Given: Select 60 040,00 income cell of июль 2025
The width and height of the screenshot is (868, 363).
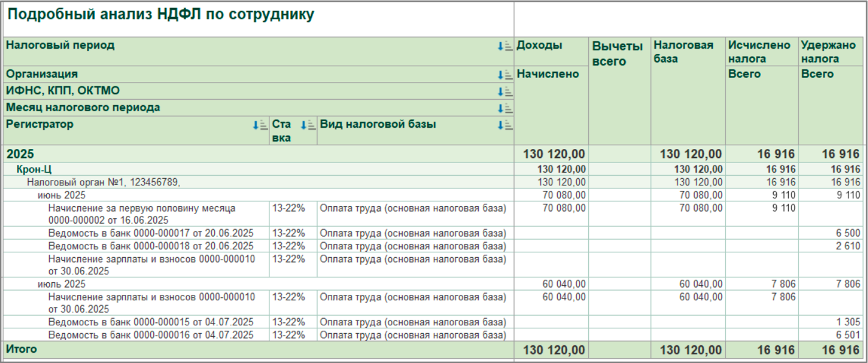Looking at the screenshot, I should [551, 284].
